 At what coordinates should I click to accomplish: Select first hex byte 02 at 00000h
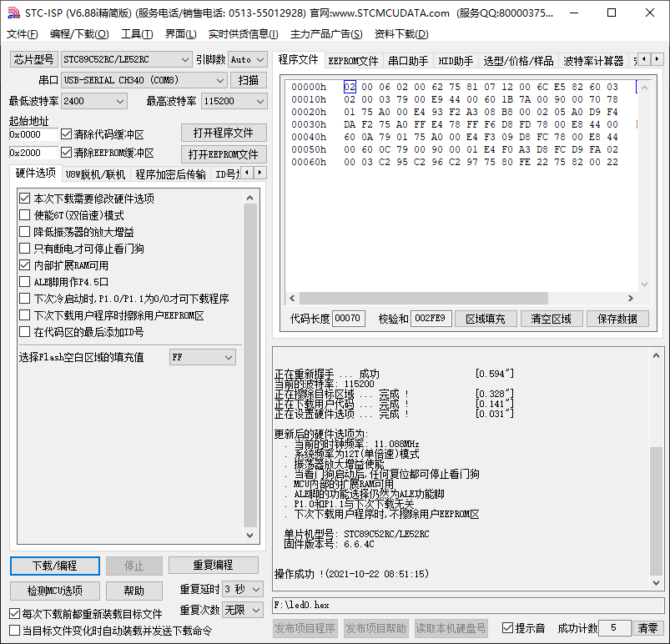tap(350, 87)
